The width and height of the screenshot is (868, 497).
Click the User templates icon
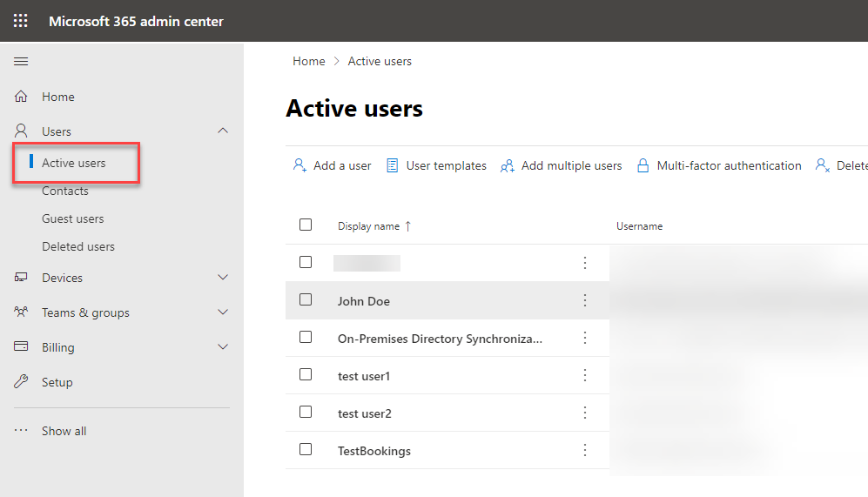pos(392,165)
